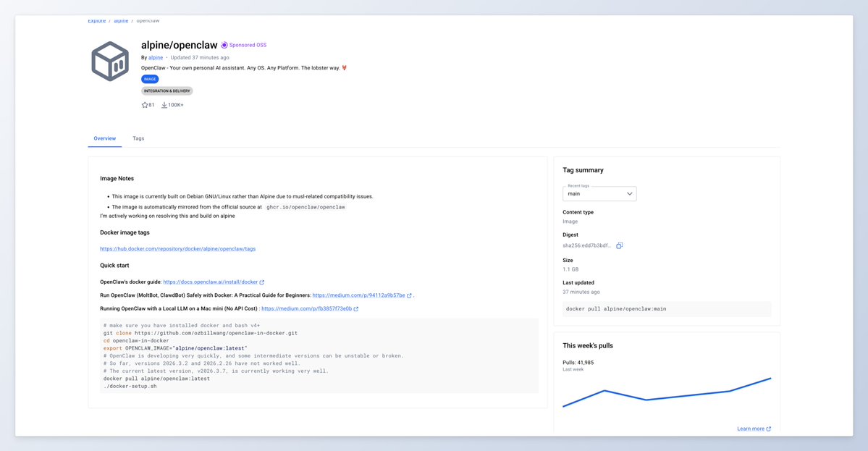
Task: Click the INTEGRATION & DELIVERY category chip
Action: point(167,90)
